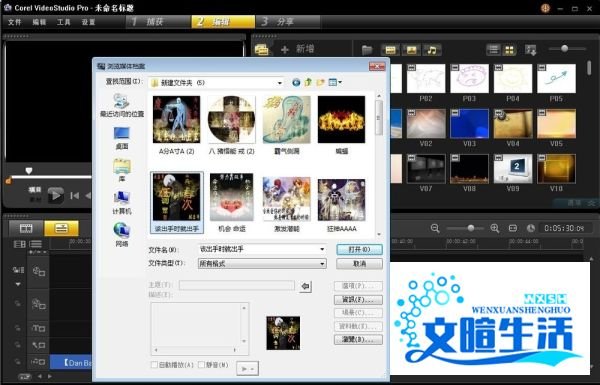The width and height of the screenshot is (600, 385).
Task: Switch library to thumbnail grid view
Action: 509,50
